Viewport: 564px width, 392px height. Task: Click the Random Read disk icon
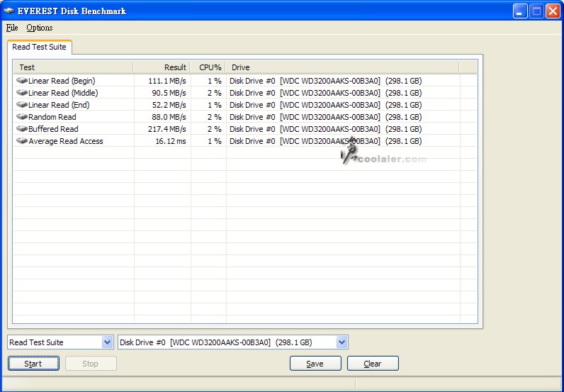tap(22, 117)
